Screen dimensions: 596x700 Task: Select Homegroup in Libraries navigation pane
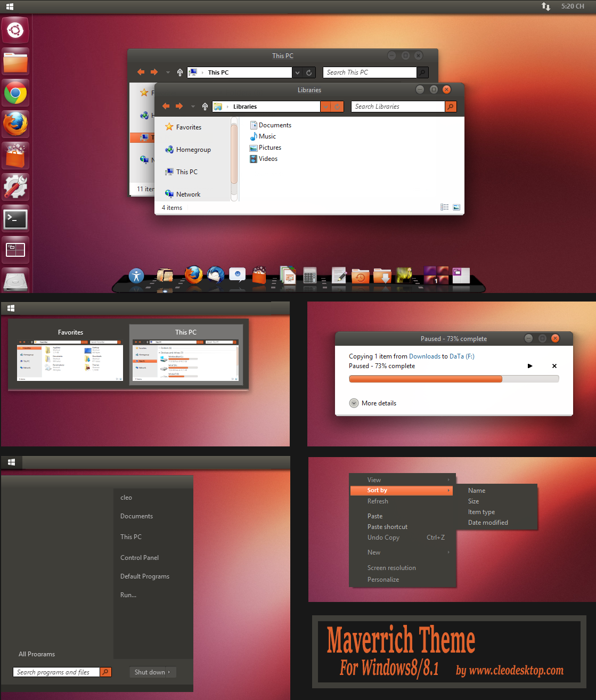click(188, 150)
